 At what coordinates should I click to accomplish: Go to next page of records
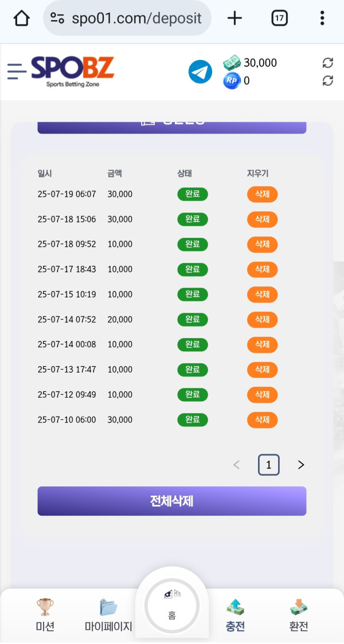click(x=301, y=465)
